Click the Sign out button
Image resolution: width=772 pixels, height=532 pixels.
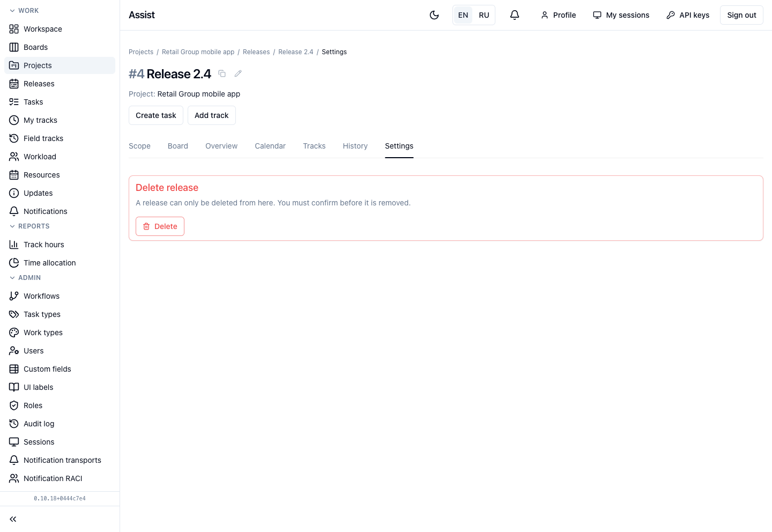pos(741,15)
